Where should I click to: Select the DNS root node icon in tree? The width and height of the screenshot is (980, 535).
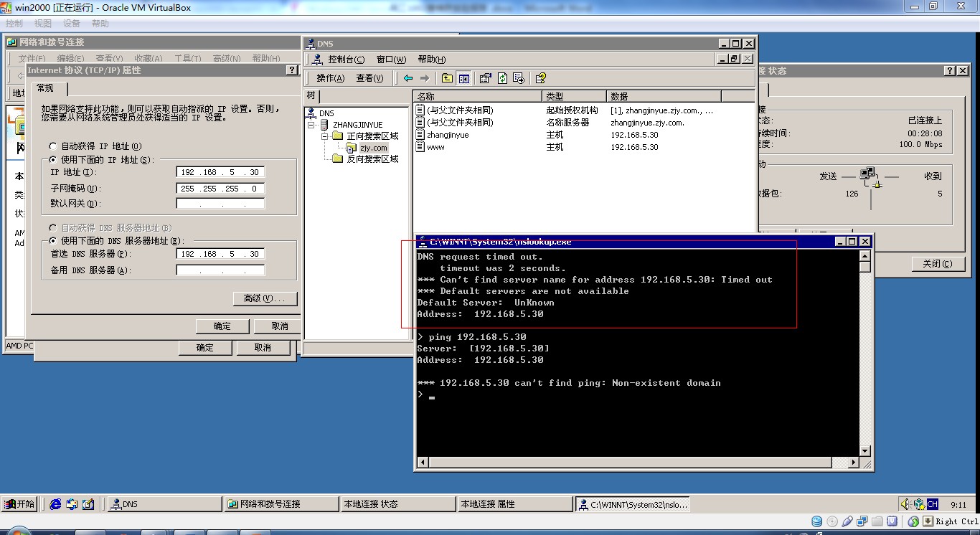311,113
